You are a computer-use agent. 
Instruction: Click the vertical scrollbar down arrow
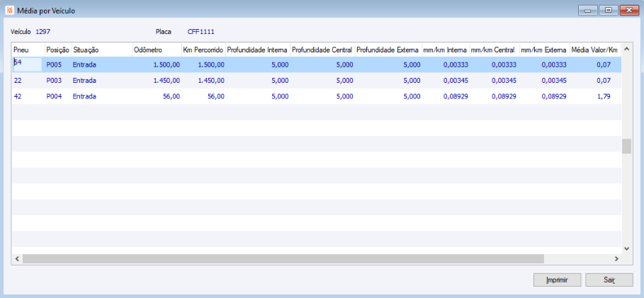(626, 248)
